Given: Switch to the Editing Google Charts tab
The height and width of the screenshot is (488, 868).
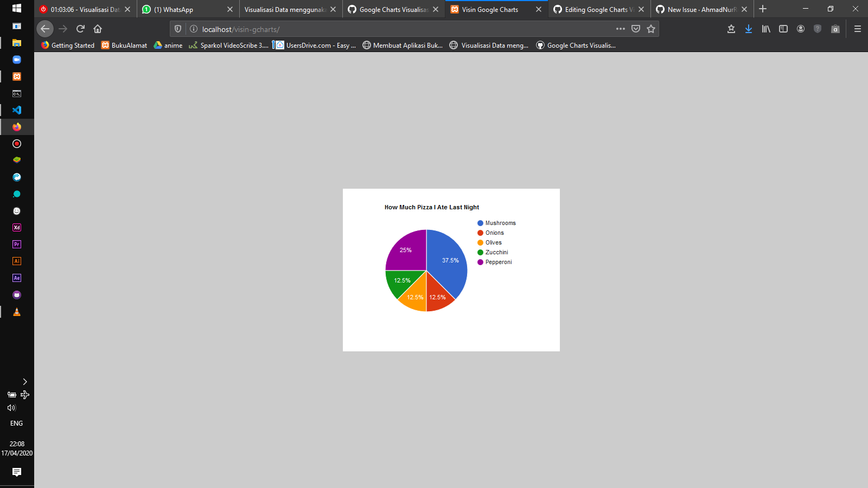Looking at the screenshot, I should [x=599, y=9].
